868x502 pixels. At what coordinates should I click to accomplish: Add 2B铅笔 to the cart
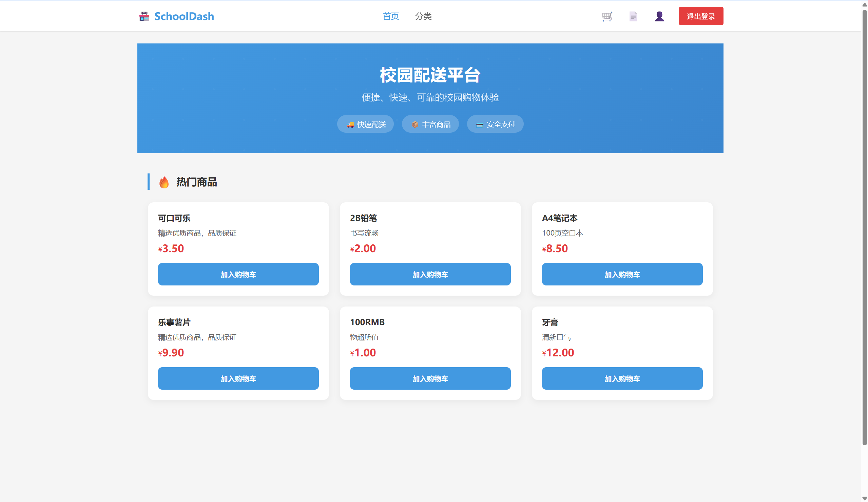coord(430,274)
